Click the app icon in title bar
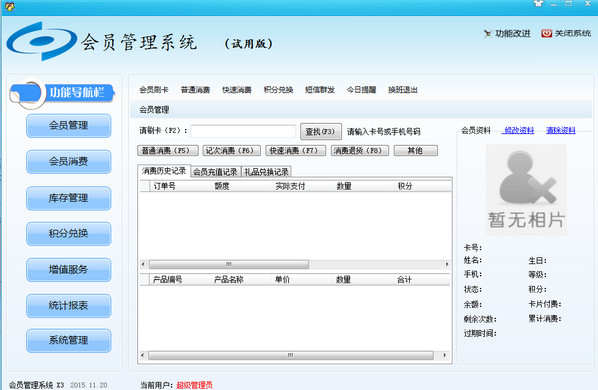This screenshot has height=390, width=598. [10, 6]
